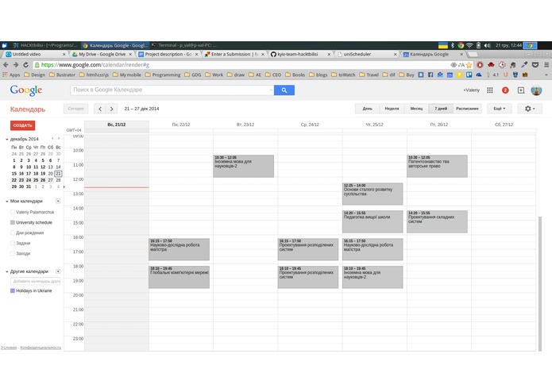Go to previous week with left chevron

(100, 109)
